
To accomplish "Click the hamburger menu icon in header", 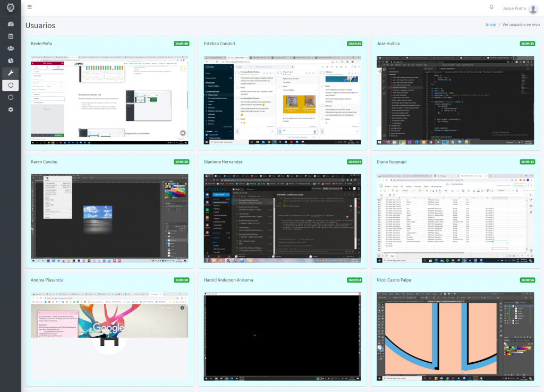I will [30, 6].
